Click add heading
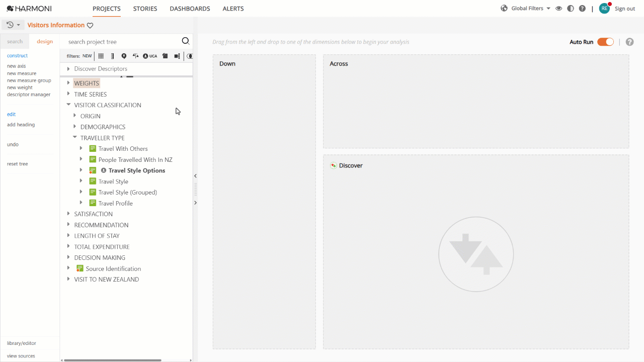Viewport: 644px width, 362px height. coord(21,125)
